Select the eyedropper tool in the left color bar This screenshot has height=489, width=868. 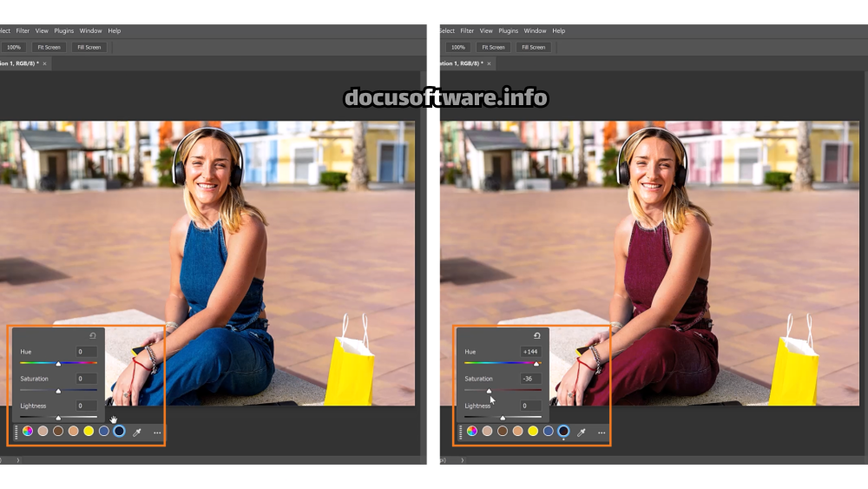137,432
